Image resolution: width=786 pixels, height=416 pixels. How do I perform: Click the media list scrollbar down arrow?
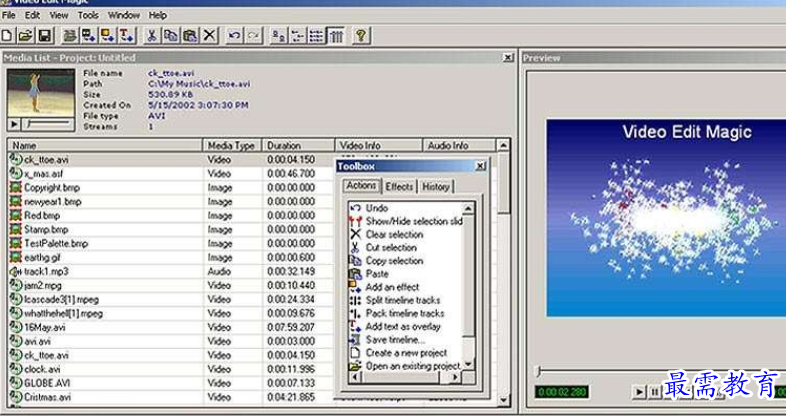coord(503,399)
